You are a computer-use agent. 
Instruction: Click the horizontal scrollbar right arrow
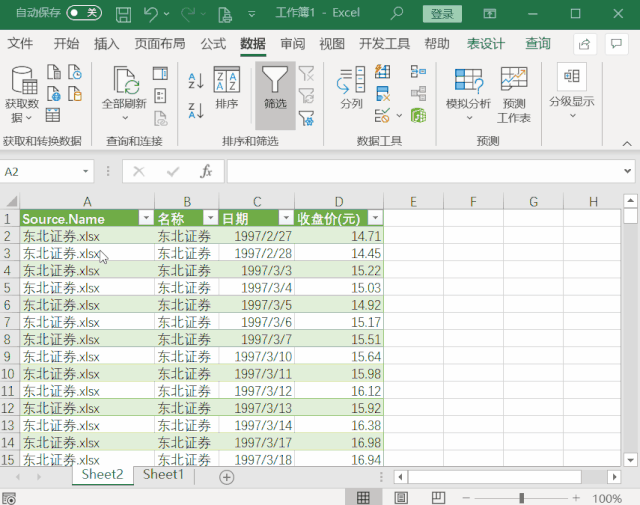point(614,477)
